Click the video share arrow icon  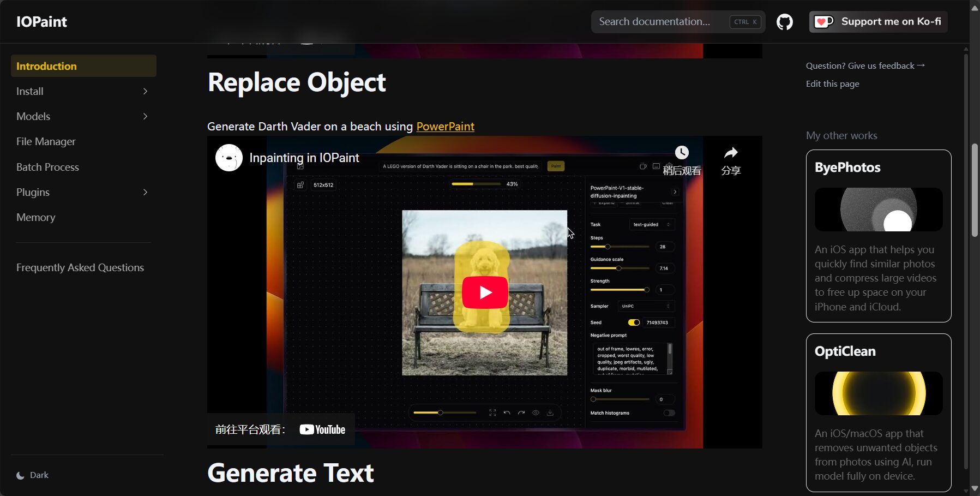[731, 153]
